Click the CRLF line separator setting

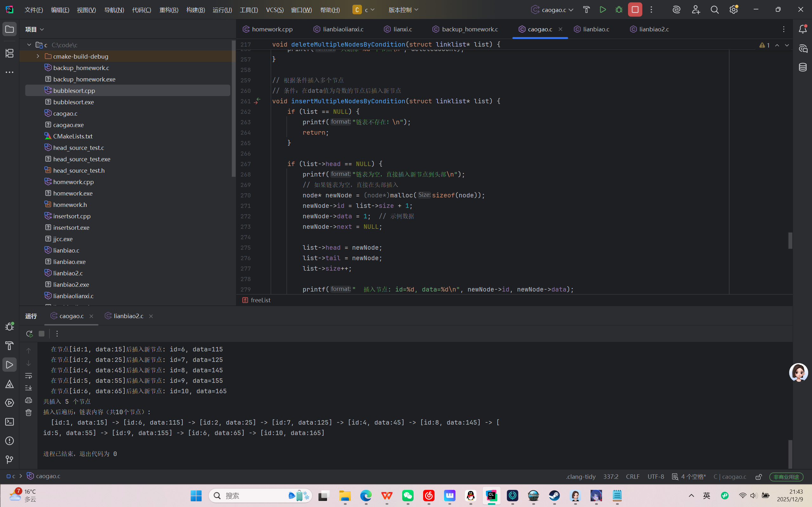click(632, 477)
